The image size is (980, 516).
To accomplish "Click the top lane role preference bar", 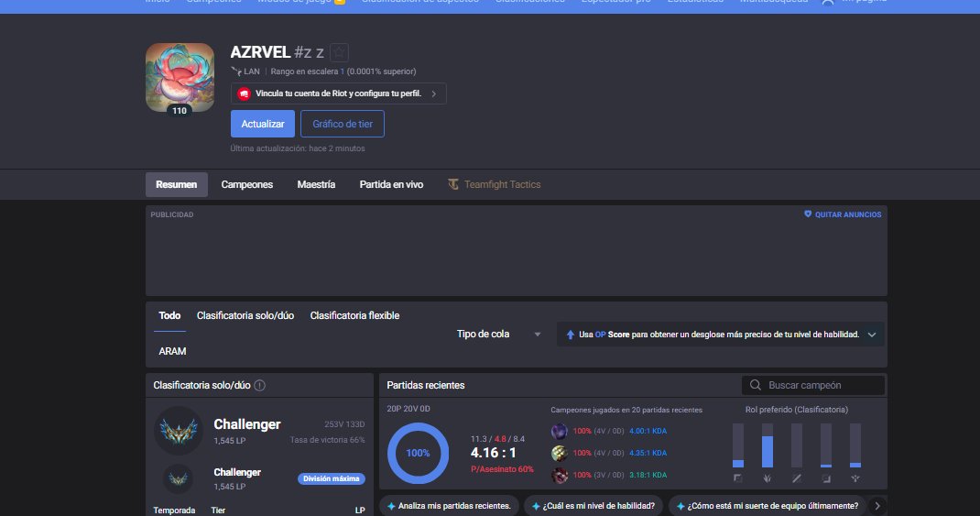I will click(x=738, y=445).
